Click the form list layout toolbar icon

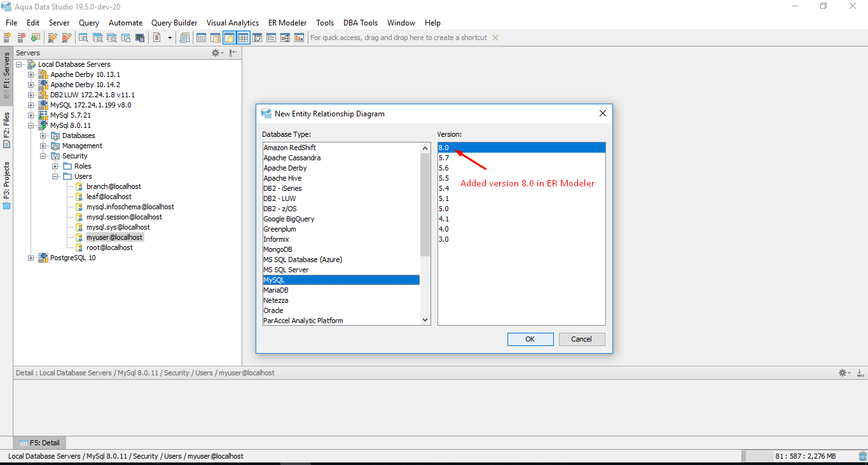(271, 38)
